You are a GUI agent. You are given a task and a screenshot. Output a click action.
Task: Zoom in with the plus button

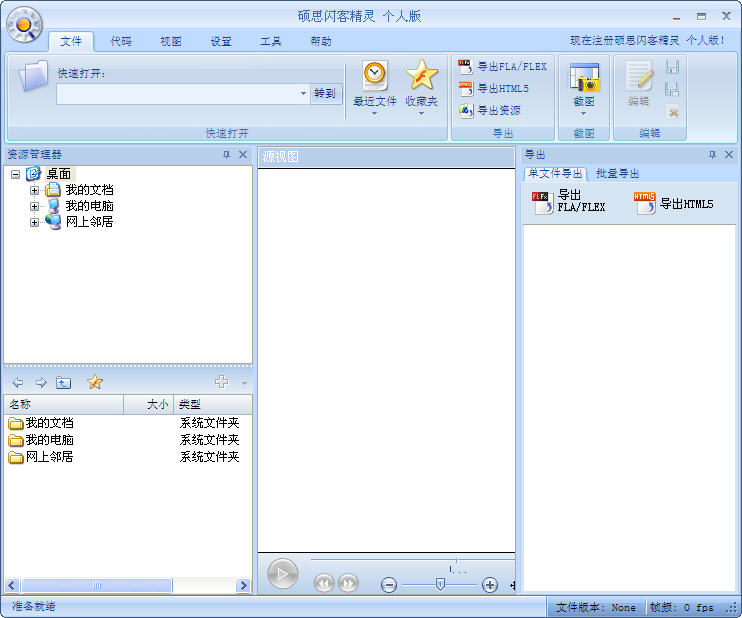pos(490,585)
